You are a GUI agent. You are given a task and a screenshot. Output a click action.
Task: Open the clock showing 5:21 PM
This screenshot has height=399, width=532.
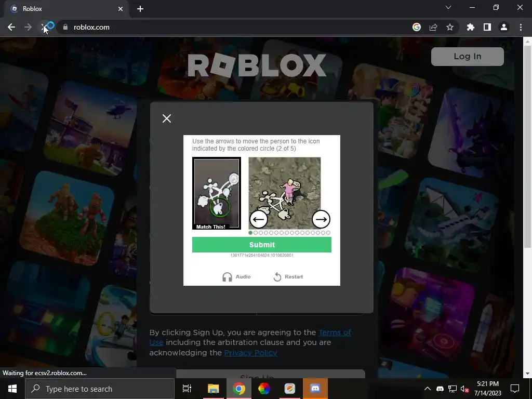(x=487, y=389)
